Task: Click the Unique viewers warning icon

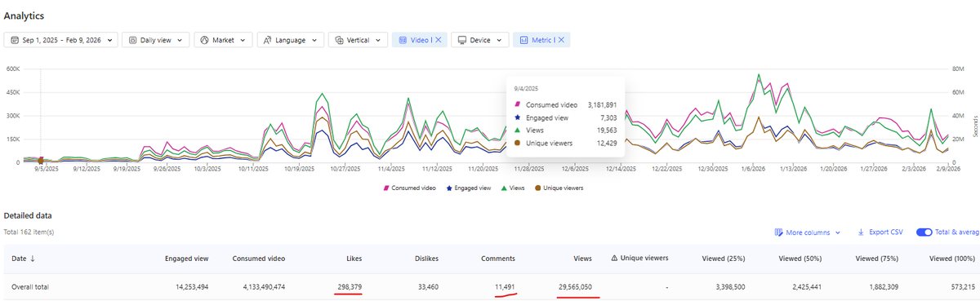Action: (615, 258)
